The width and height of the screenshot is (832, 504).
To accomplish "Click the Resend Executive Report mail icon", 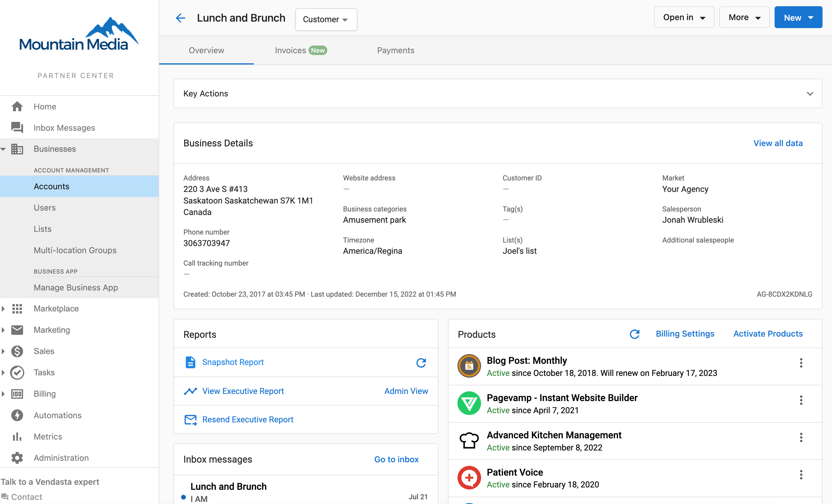I will 191,420.
